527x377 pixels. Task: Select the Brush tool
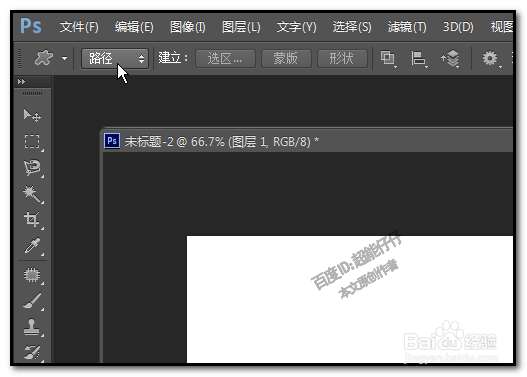point(32,301)
